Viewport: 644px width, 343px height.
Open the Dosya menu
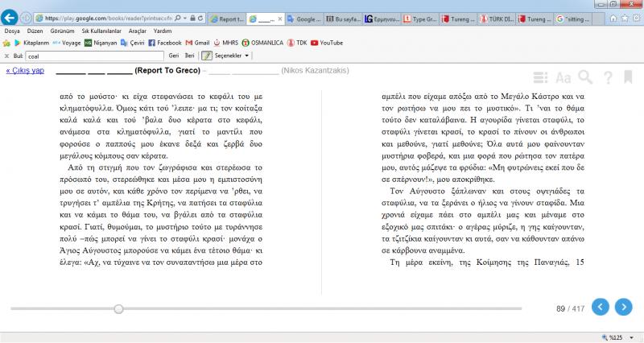(12, 31)
